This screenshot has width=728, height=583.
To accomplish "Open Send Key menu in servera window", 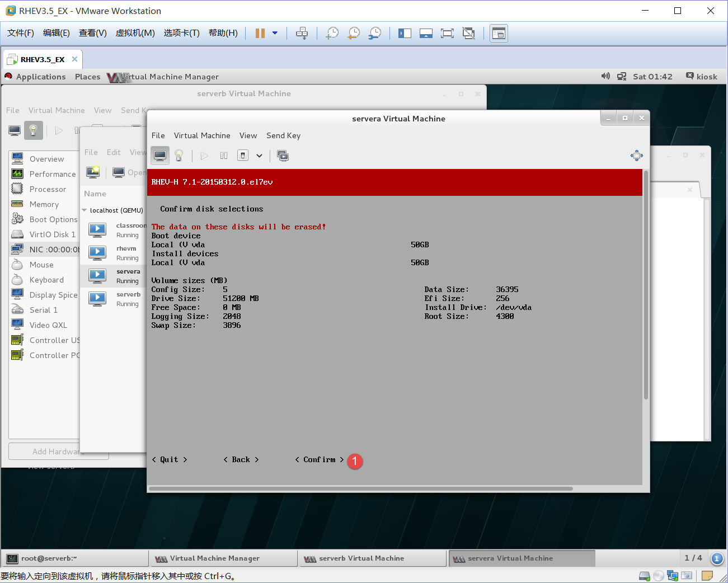I will [283, 135].
